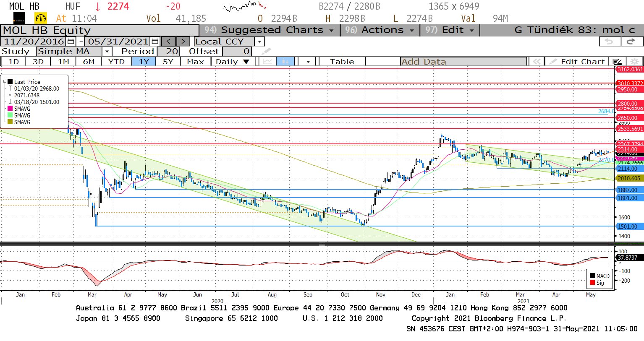Click legend entry 03/18/20 1501.00
Image resolution: width=644 pixels, height=341 pixels.
[x=37, y=102]
